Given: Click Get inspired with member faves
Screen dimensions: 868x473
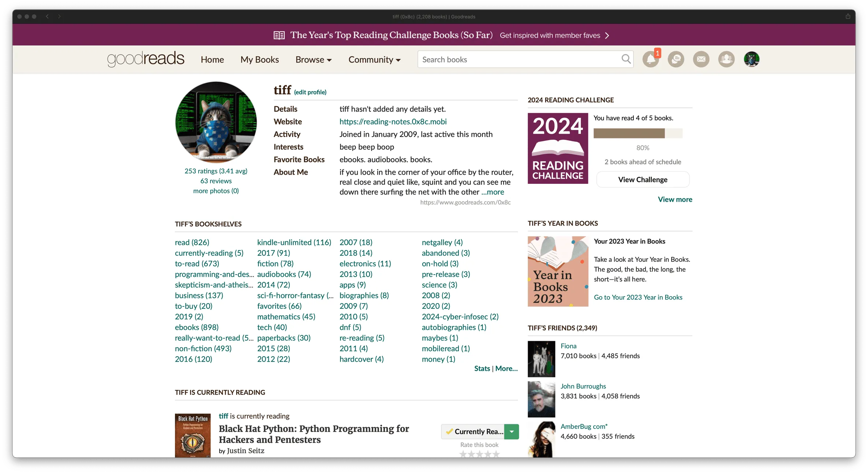Looking at the screenshot, I should click(x=550, y=35).
